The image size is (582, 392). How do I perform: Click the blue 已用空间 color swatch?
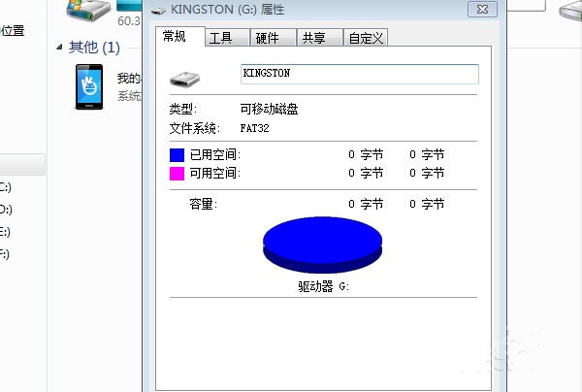tap(177, 155)
